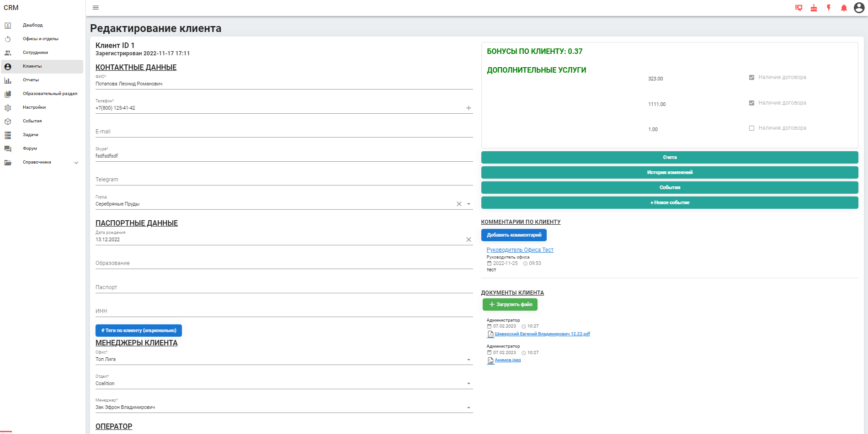Toggle the hamburger menu icon
Screen dimensions: 868x434
(96, 8)
